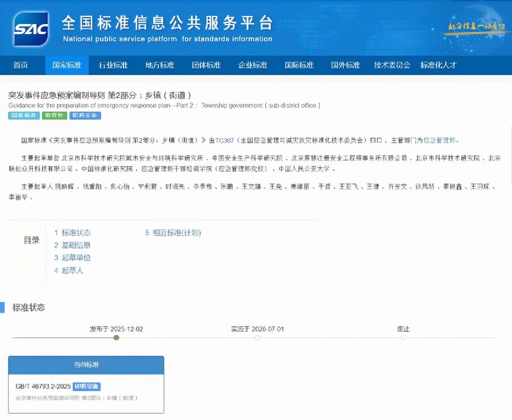Image resolution: width=512 pixels, height=420 pixels.
Task: Click the 推荐性 tag badge
Action: [x=55, y=116]
